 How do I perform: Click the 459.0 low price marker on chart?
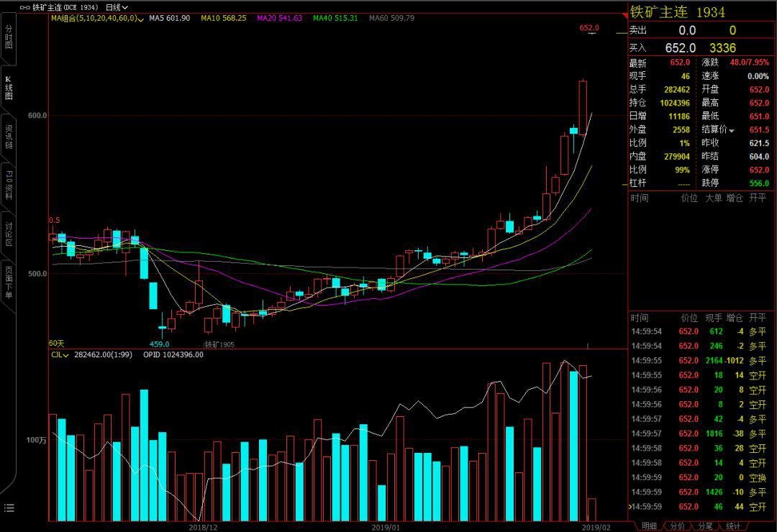tap(160, 344)
